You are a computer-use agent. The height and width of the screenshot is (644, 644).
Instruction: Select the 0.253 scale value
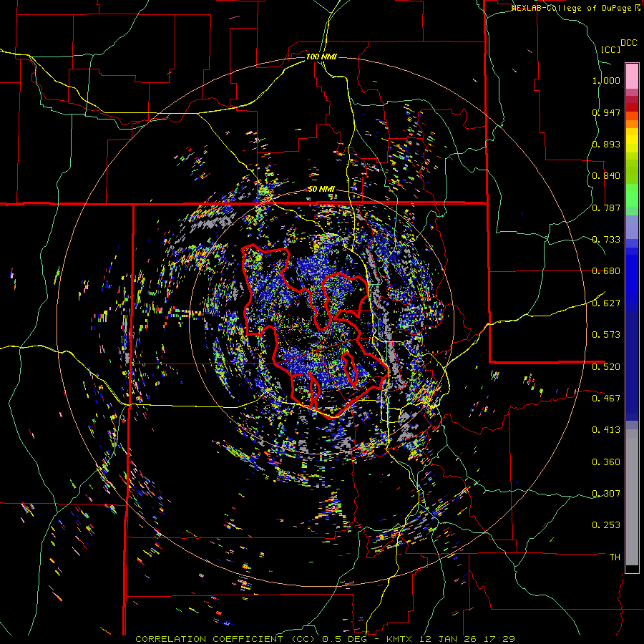pos(606,525)
